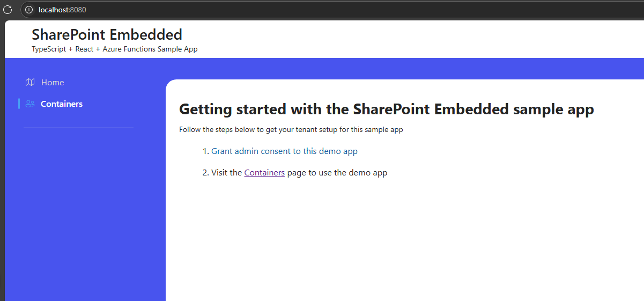The height and width of the screenshot is (301, 644).
Task: Click list number 1 before Grant admin consent
Action: click(x=205, y=151)
